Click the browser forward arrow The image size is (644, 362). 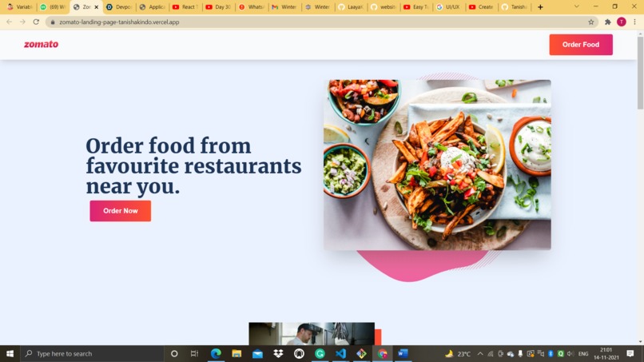coord(22,22)
